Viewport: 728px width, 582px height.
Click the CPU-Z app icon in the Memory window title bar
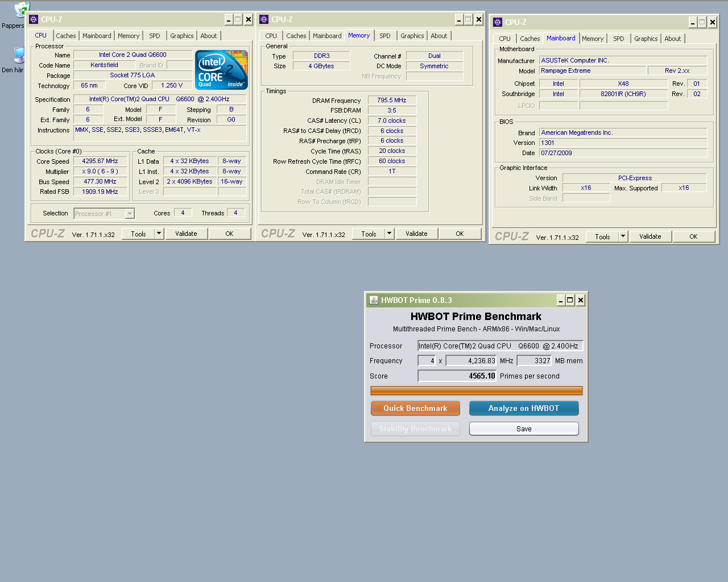click(x=264, y=19)
